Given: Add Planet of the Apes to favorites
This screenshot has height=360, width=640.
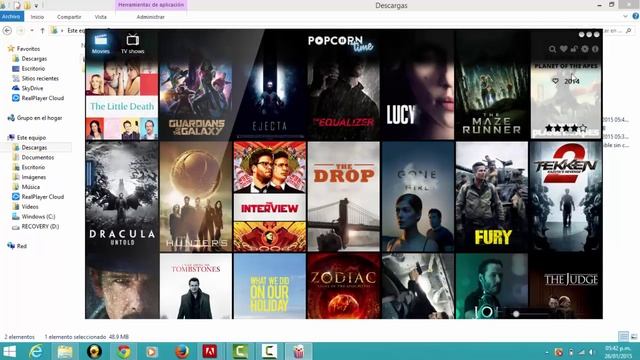Looking at the screenshot, I should [555, 81].
